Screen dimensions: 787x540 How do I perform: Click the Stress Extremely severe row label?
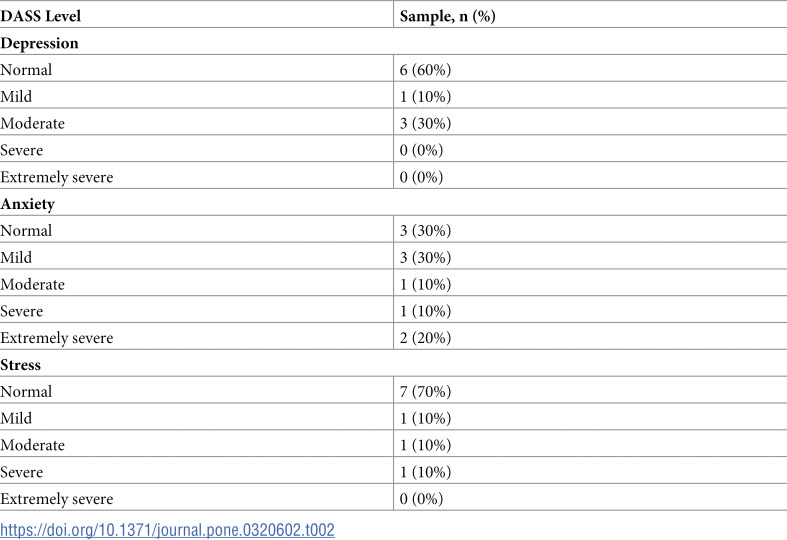(57, 499)
